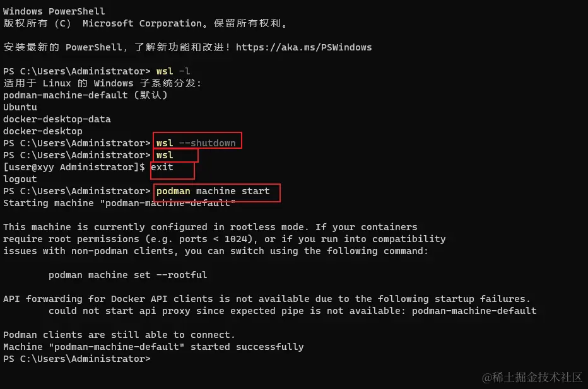Click the 'Starting machine' output line
The width and height of the screenshot is (588, 389).
point(119,203)
